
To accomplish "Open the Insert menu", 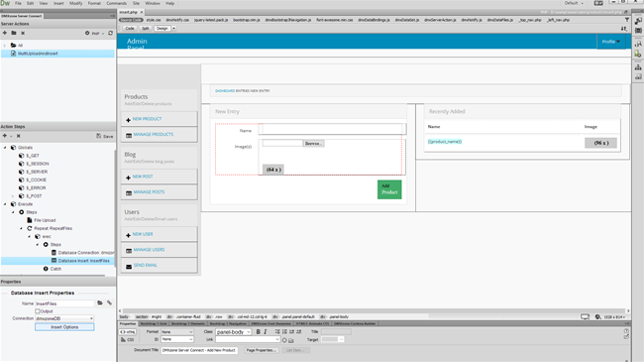I will coord(58,3).
